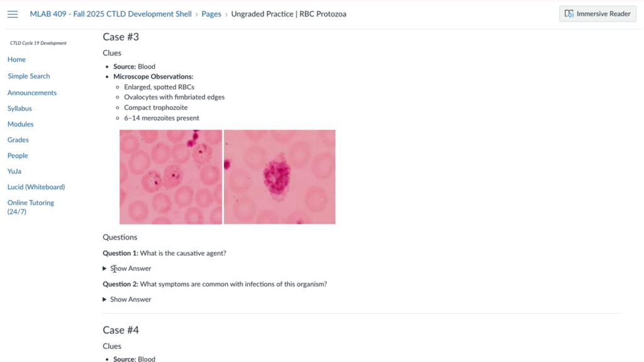Click the Immersive Reader button label
Screen dimensions: 644x362
(602, 13)
